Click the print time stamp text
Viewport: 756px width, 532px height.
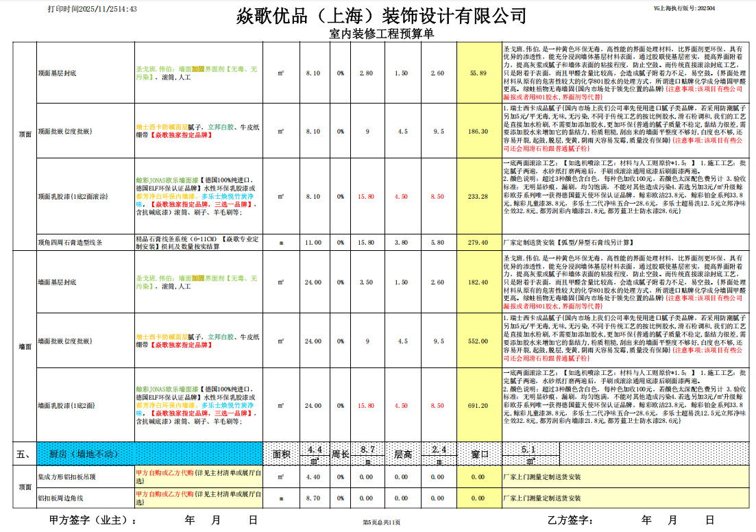coord(93,9)
